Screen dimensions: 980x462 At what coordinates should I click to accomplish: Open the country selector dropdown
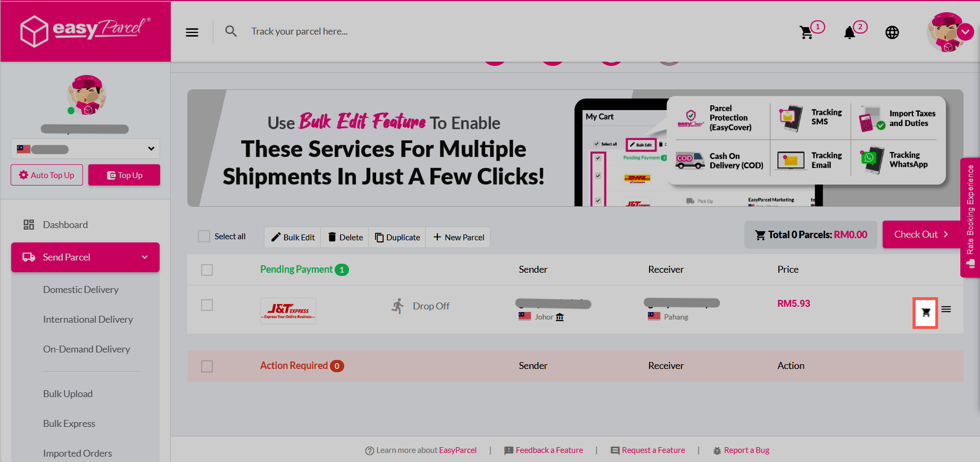[85, 149]
